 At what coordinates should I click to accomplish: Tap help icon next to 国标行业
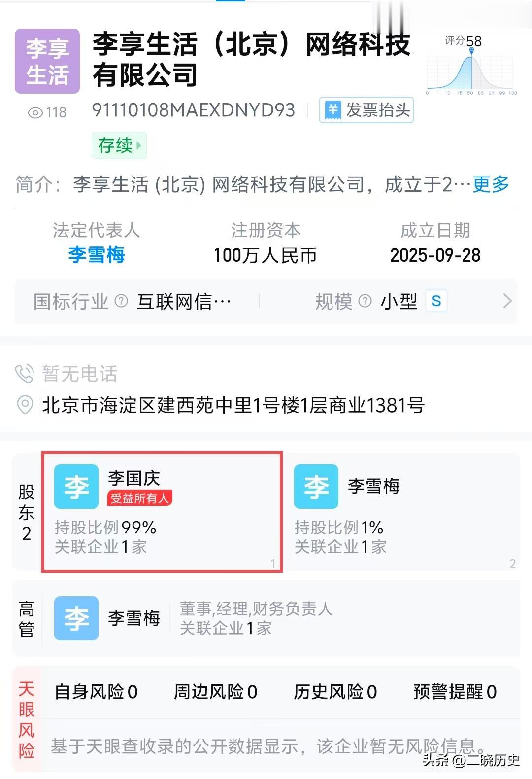point(121,301)
